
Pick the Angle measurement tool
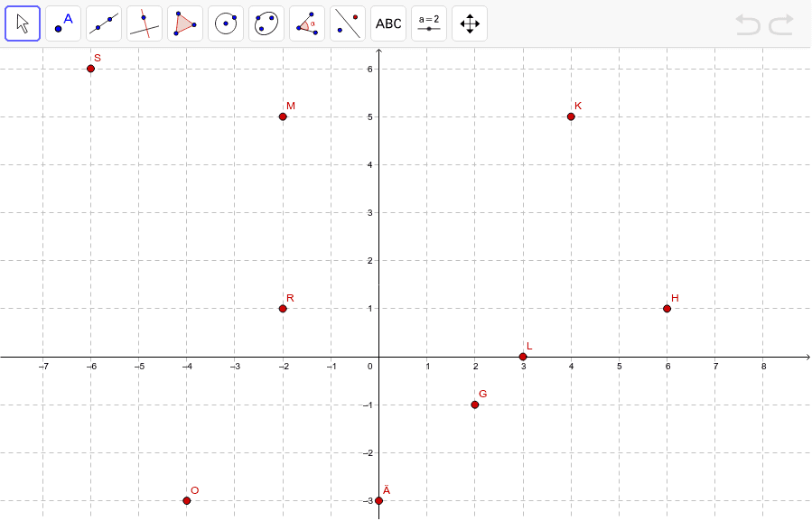[307, 23]
